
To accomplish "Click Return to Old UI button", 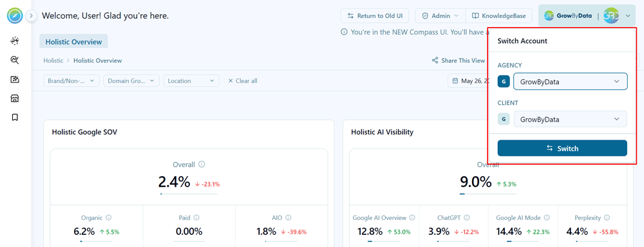I will coord(375,16).
